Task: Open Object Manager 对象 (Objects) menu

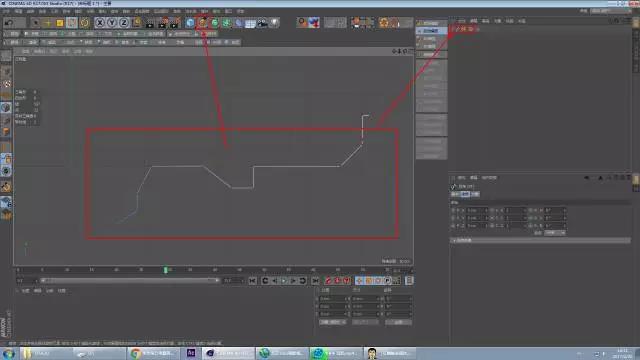Action: point(498,21)
